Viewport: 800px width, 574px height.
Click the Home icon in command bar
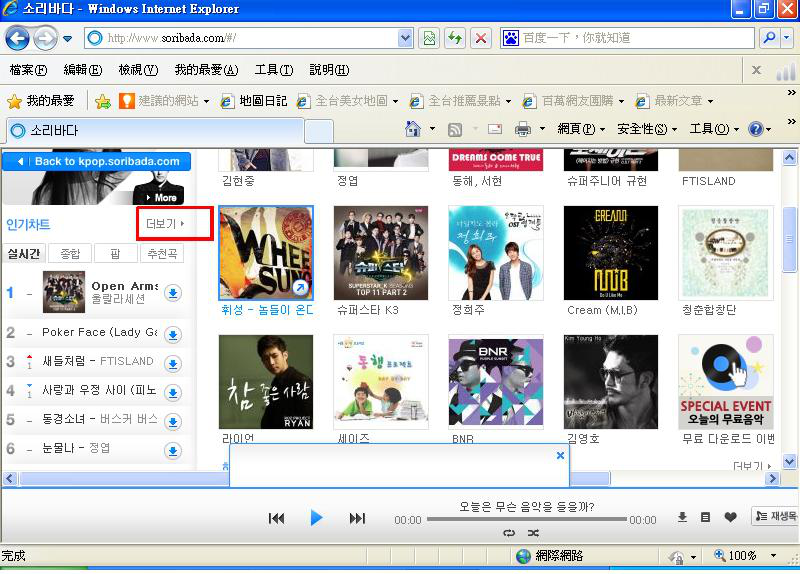[413, 129]
